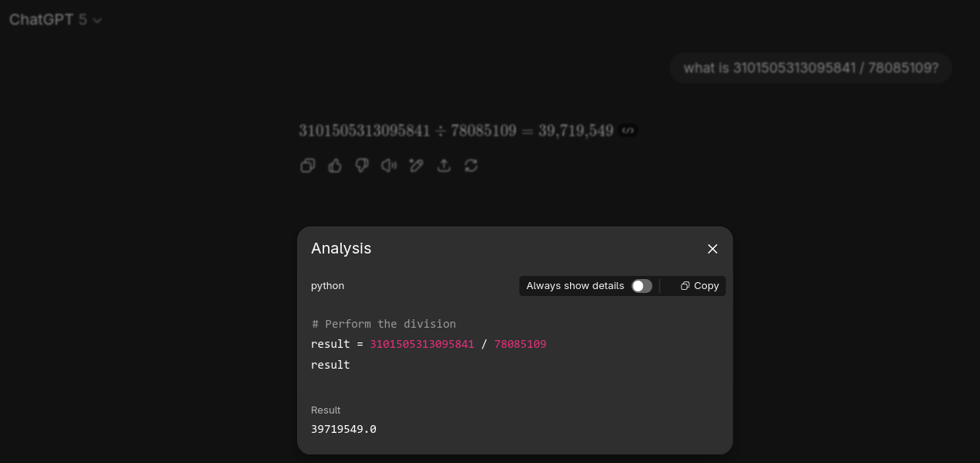The width and height of the screenshot is (980, 463).
Task: Edit the response in canvas using the pencil icon
Action: pyautogui.click(x=416, y=165)
